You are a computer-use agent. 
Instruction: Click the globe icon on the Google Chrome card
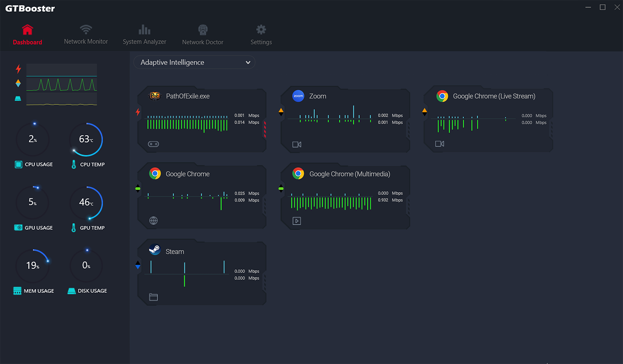point(153,221)
